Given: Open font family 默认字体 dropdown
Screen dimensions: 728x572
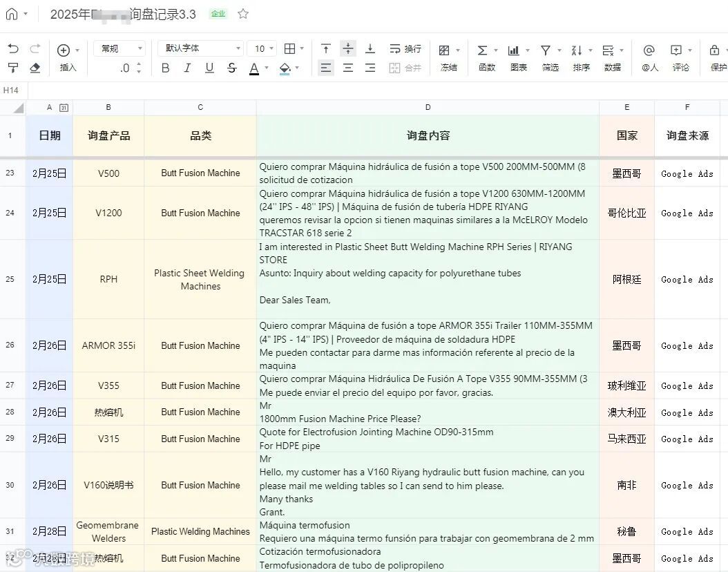Looking at the screenshot, I should point(200,48).
